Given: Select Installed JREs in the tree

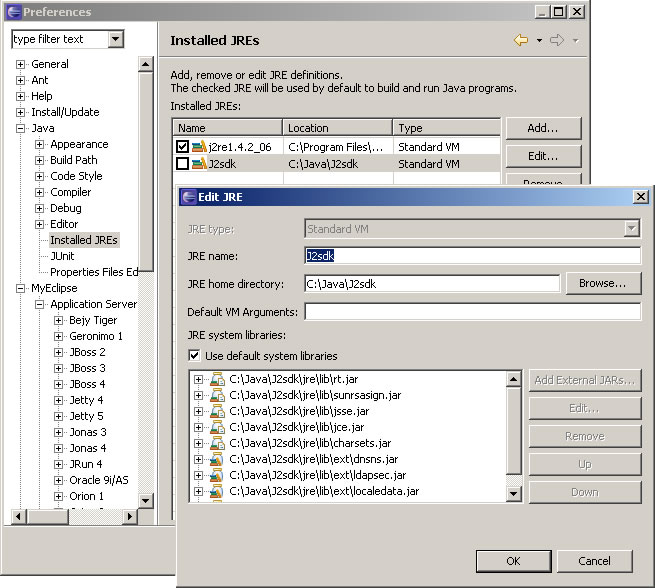Looking at the screenshot, I should coord(84,240).
